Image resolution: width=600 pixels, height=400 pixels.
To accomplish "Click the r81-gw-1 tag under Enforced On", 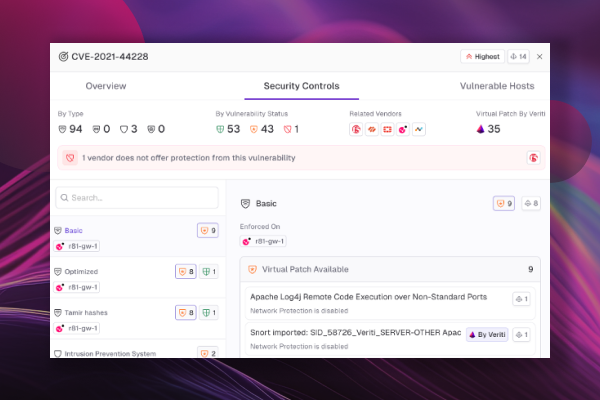I will [264, 242].
